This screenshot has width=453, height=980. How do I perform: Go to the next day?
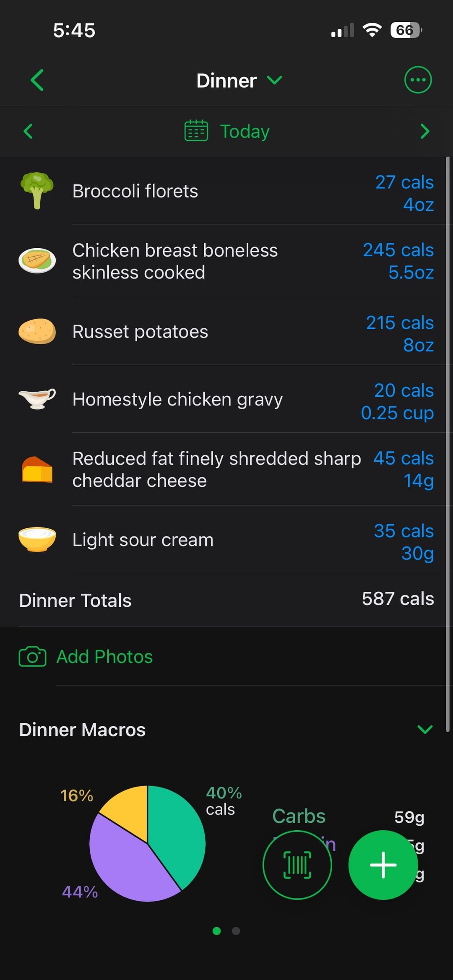(x=424, y=131)
